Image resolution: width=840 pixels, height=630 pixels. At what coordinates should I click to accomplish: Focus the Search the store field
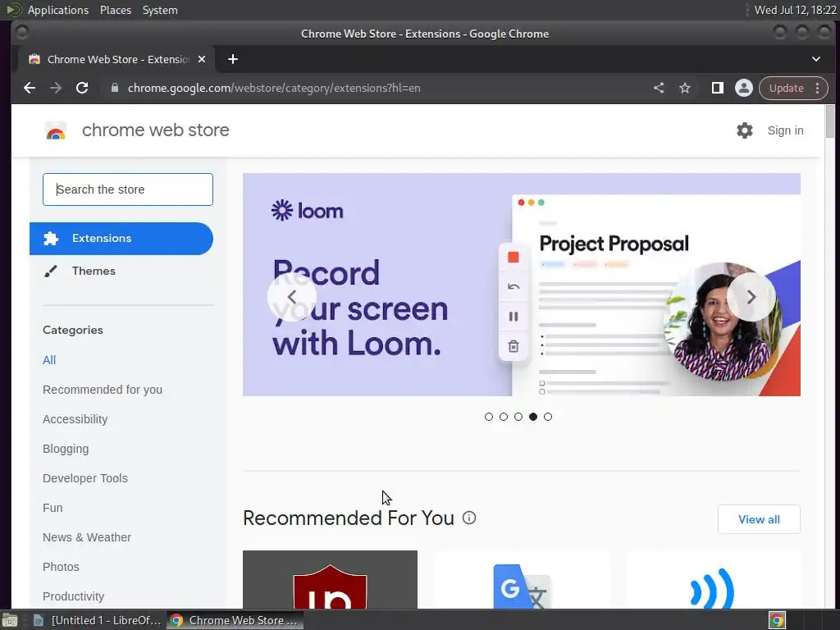tap(127, 189)
